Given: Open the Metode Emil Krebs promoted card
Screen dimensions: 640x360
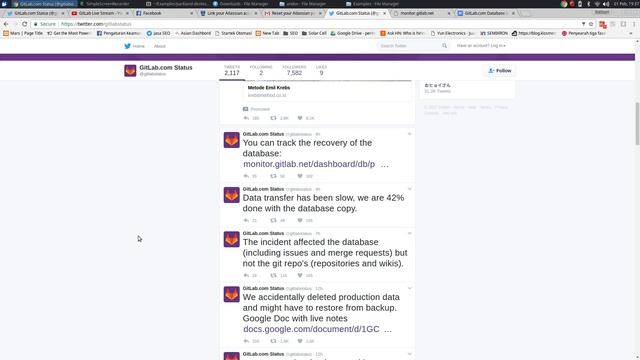Looking at the screenshot, I should pyautogui.click(x=328, y=91).
